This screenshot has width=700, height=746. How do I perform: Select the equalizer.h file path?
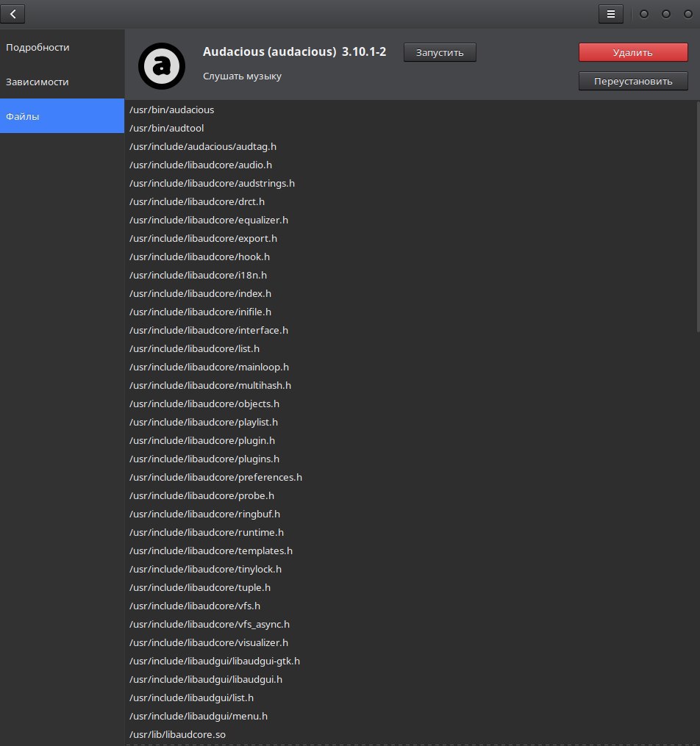(x=208, y=220)
